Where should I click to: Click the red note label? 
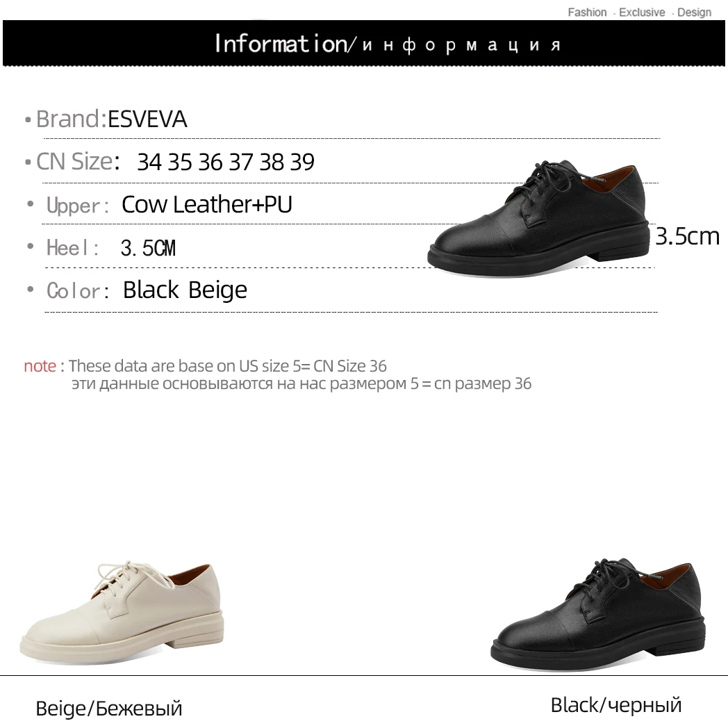pos(40,366)
